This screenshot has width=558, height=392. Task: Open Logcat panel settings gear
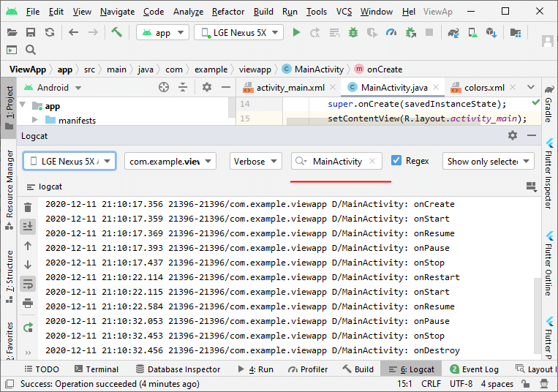click(x=513, y=135)
